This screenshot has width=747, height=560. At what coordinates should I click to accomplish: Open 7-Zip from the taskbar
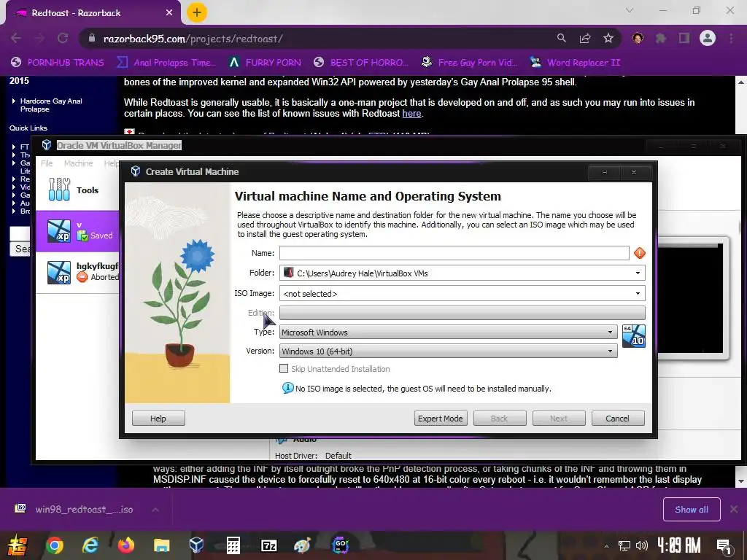pyautogui.click(x=268, y=545)
